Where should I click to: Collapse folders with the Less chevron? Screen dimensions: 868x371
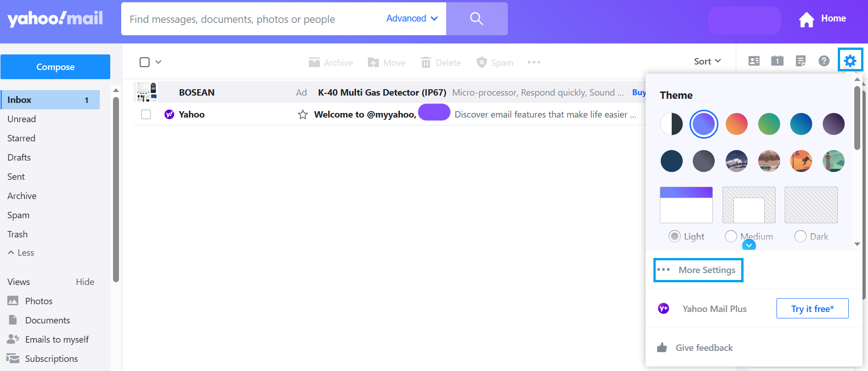[x=11, y=253]
